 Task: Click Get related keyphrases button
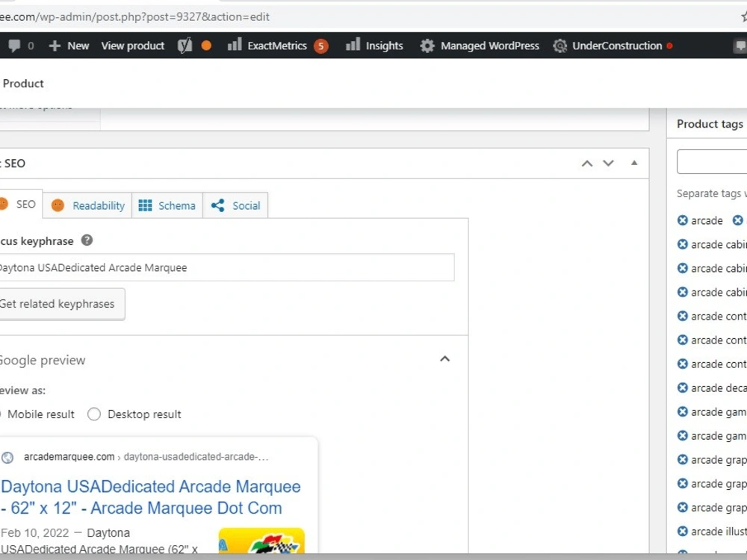(62, 304)
